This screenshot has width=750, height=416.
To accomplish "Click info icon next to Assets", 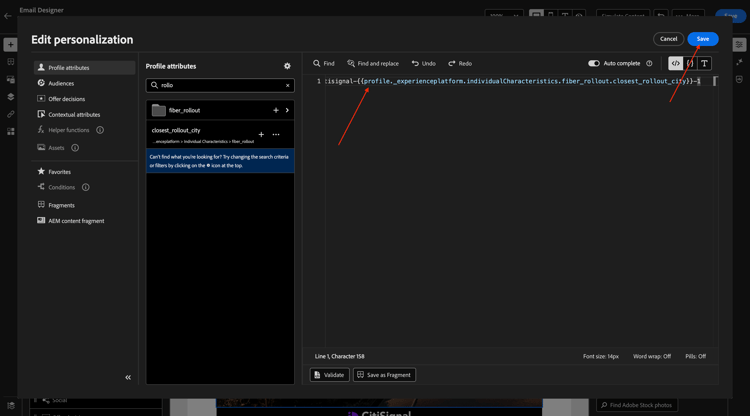I will [75, 148].
